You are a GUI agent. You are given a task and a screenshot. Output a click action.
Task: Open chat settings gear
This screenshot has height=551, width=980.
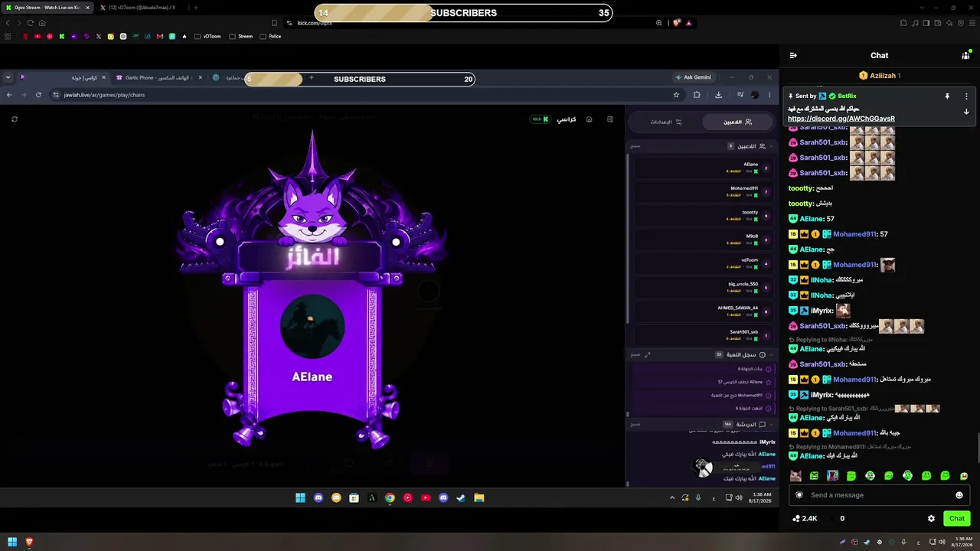point(931,518)
